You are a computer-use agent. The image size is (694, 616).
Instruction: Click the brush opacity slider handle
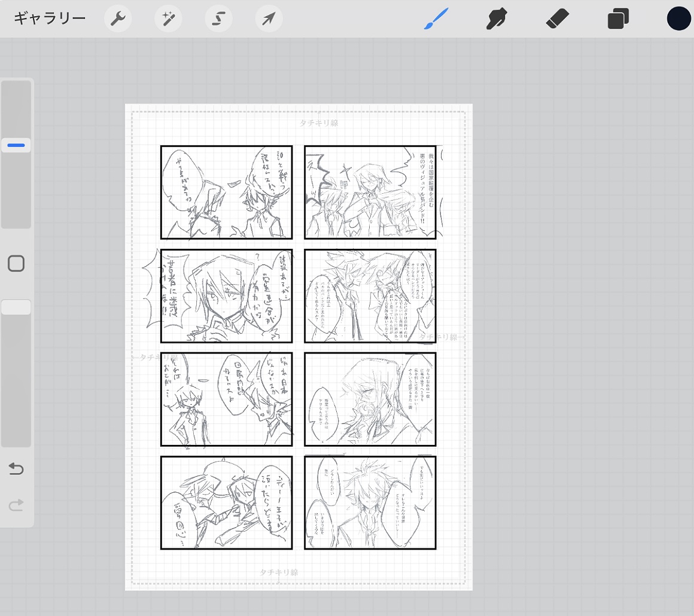[16, 307]
